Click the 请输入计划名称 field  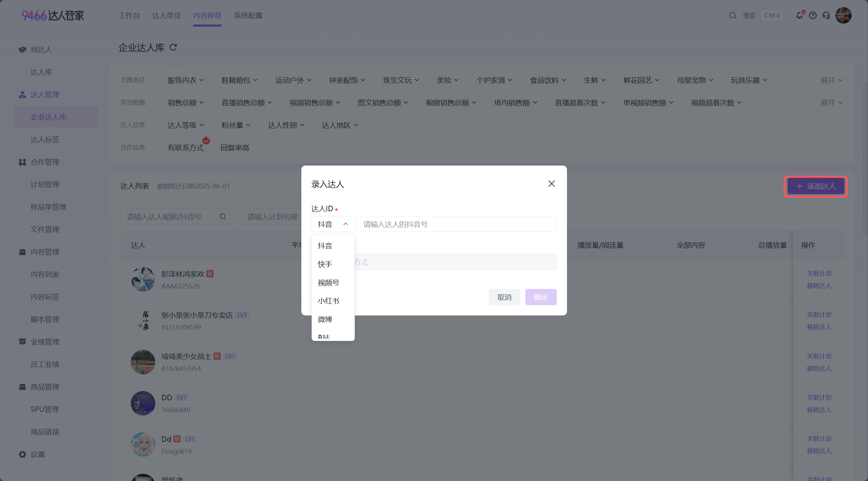[271, 216]
